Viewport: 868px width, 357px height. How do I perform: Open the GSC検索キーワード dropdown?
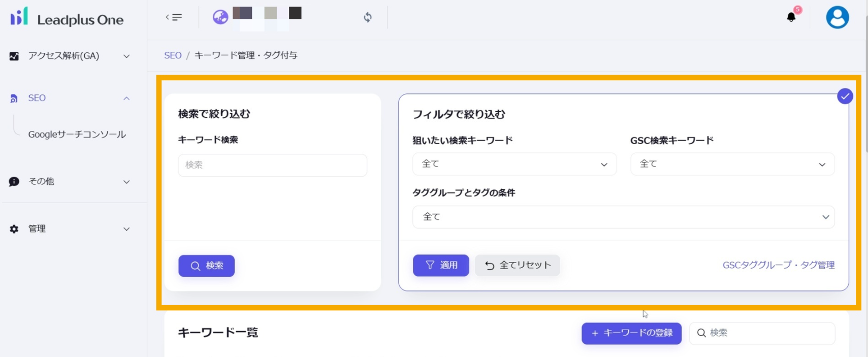point(732,164)
